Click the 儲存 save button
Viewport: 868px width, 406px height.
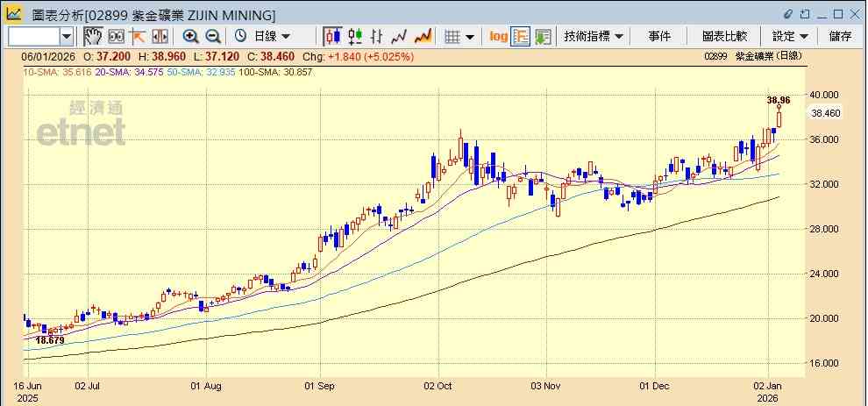pyautogui.click(x=840, y=37)
